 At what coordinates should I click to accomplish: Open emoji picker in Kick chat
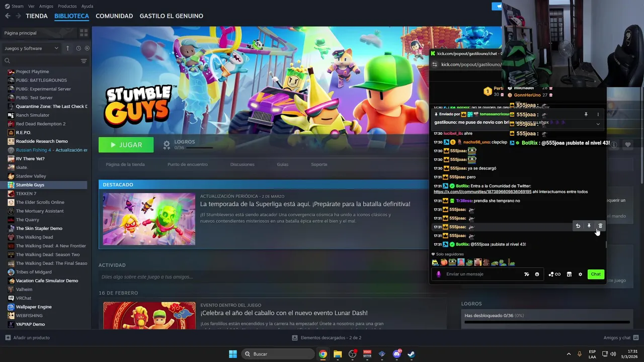pyautogui.click(x=537, y=275)
